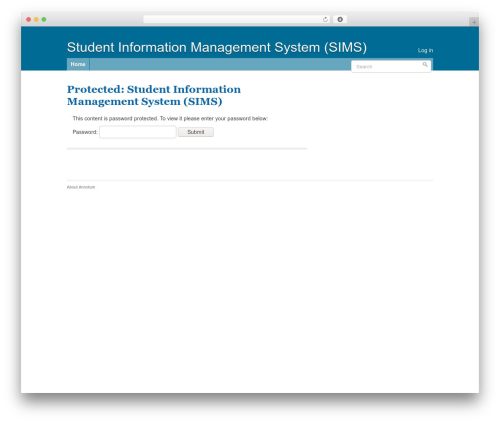Focus the Password input field
500x423 pixels.
(x=138, y=132)
